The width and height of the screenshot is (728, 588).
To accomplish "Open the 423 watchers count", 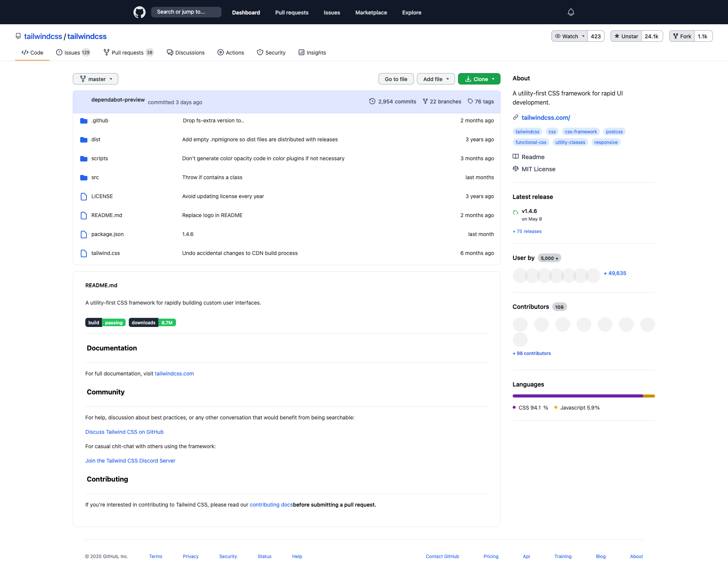I will [596, 36].
